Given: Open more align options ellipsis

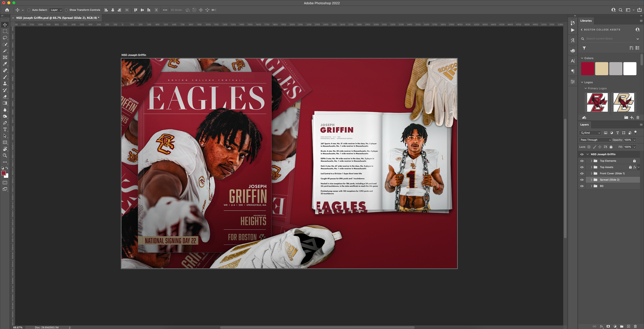Looking at the screenshot, I should click(165, 10).
